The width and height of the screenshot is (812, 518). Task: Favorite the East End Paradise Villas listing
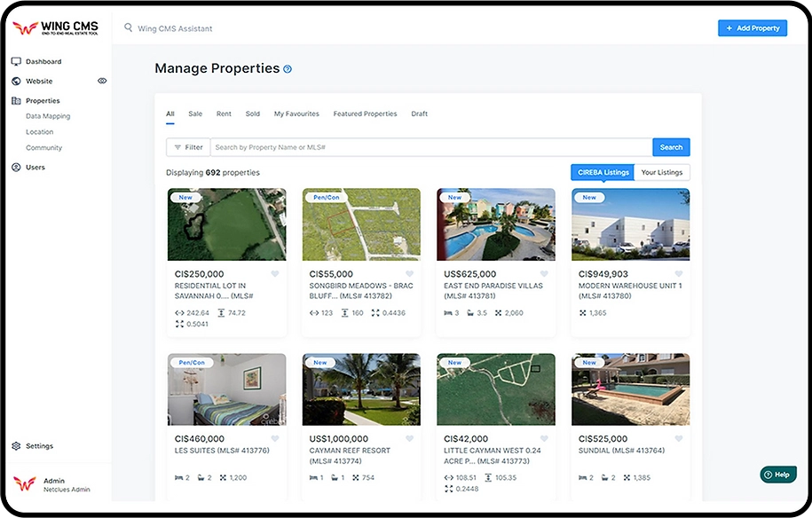544,274
